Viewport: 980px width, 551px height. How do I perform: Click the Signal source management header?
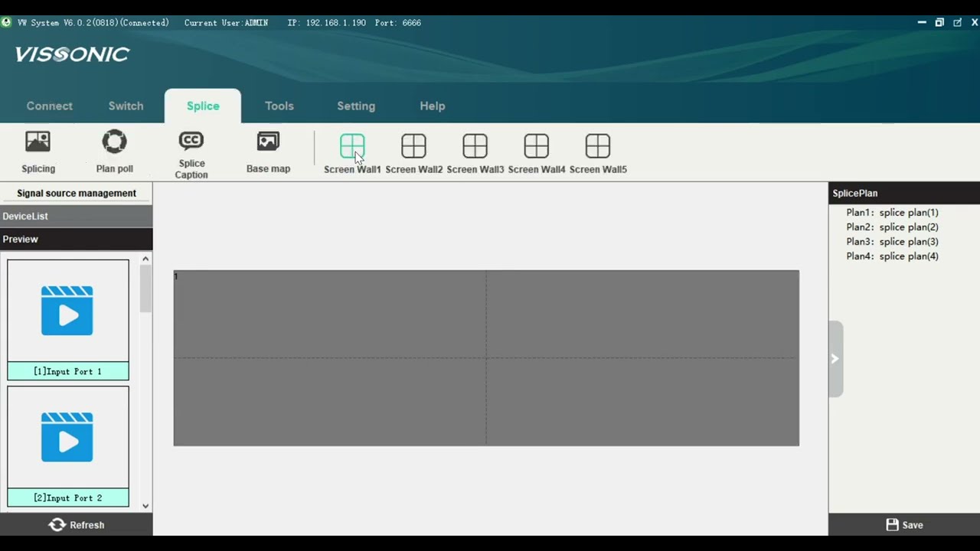(x=77, y=193)
